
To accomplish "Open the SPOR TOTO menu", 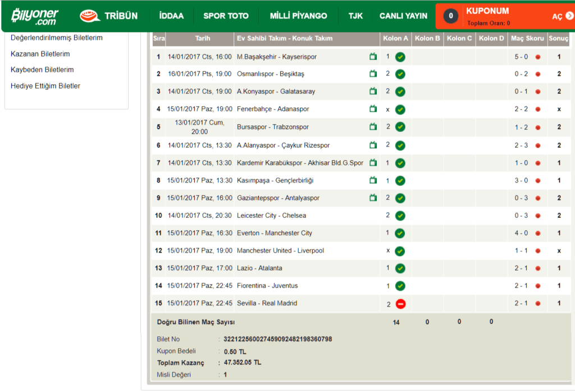I will point(226,16).
